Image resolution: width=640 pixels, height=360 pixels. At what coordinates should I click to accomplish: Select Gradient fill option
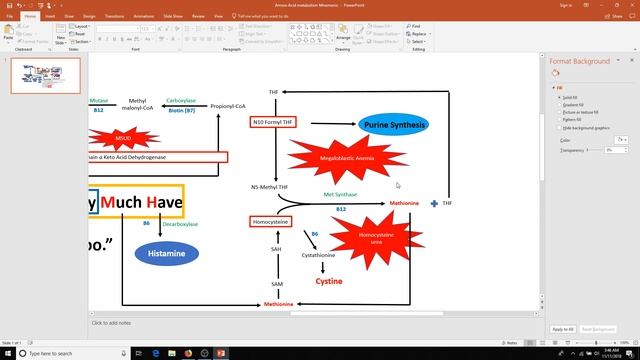571,105
